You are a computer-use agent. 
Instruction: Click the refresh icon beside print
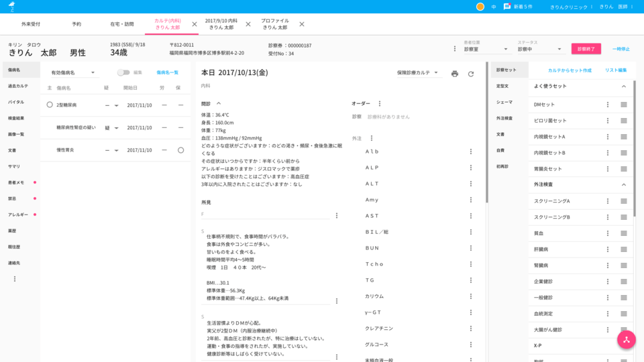471,73
